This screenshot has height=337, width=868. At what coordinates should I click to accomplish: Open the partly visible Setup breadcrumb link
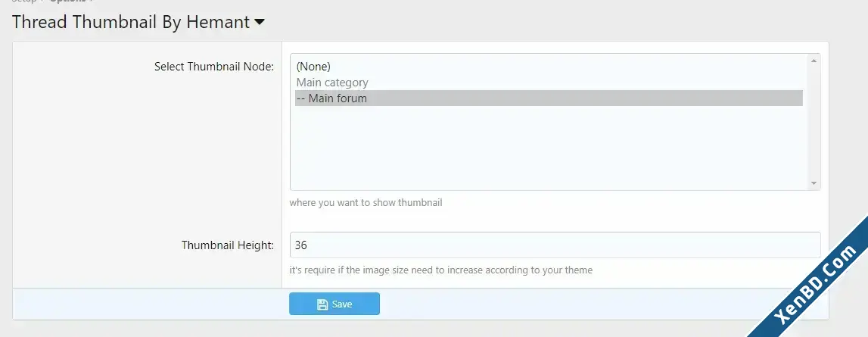pos(24,1)
